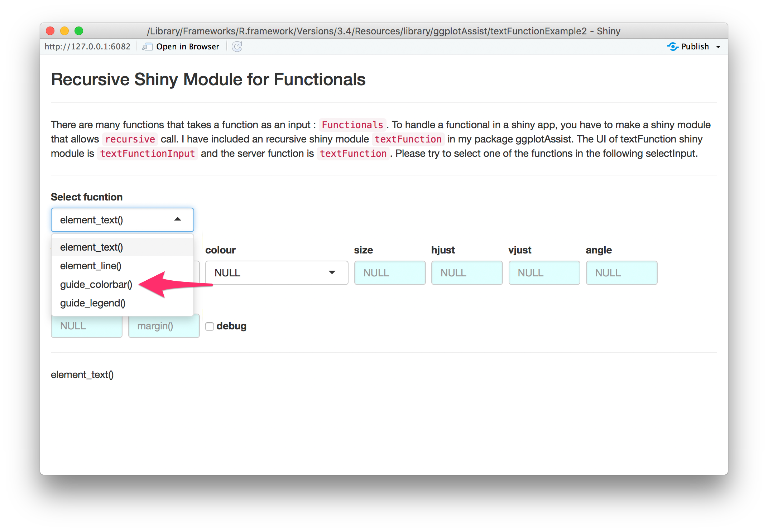This screenshot has width=768, height=532.
Task: Pick guide_colorbar() from the dropdown list
Action: tap(96, 285)
